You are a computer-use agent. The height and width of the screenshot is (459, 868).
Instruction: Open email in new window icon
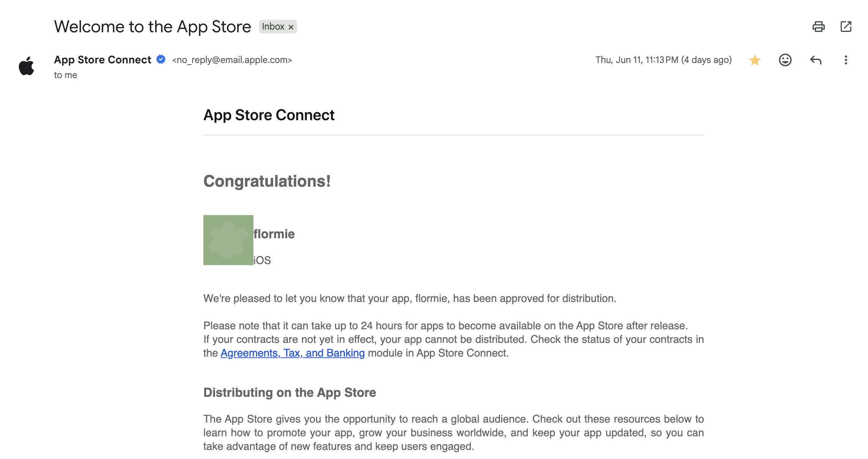(x=846, y=27)
